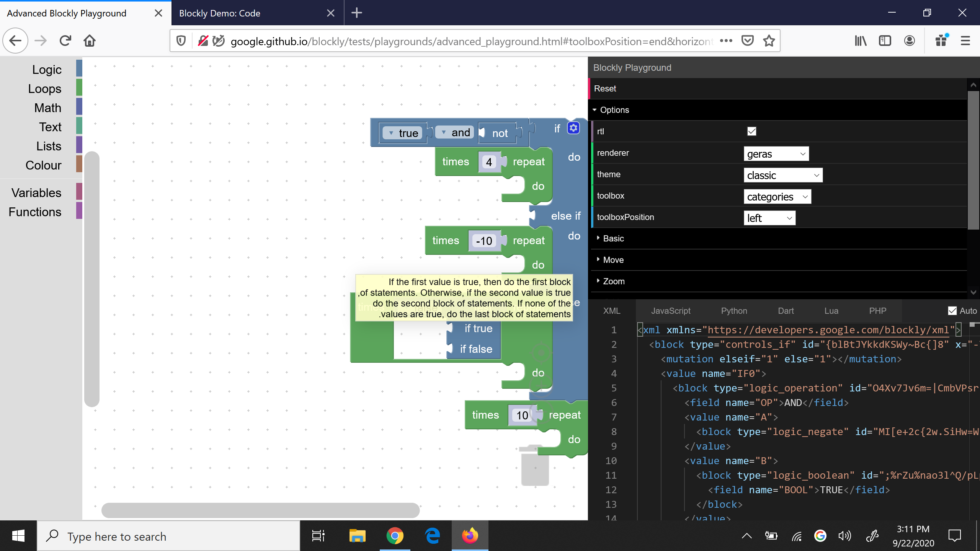Image resolution: width=980 pixels, height=551 pixels.
Task: Open the if block's mutator gear icon
Action: [573, 128]
